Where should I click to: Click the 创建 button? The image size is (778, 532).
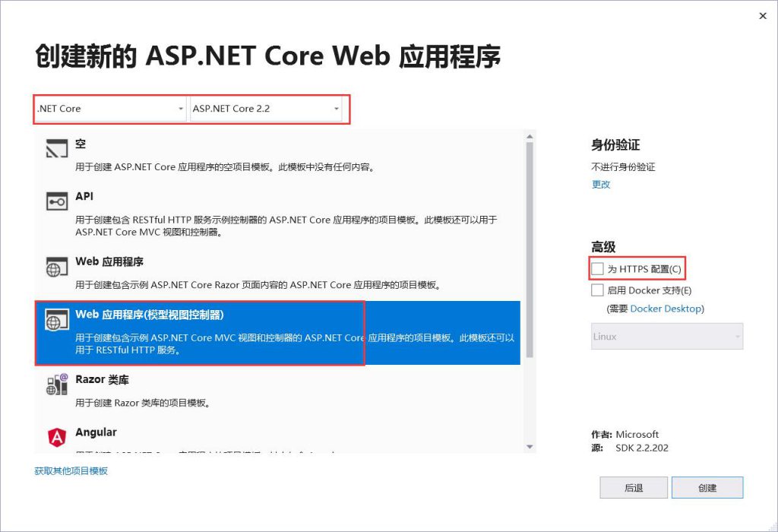click(x=707, y=488)
